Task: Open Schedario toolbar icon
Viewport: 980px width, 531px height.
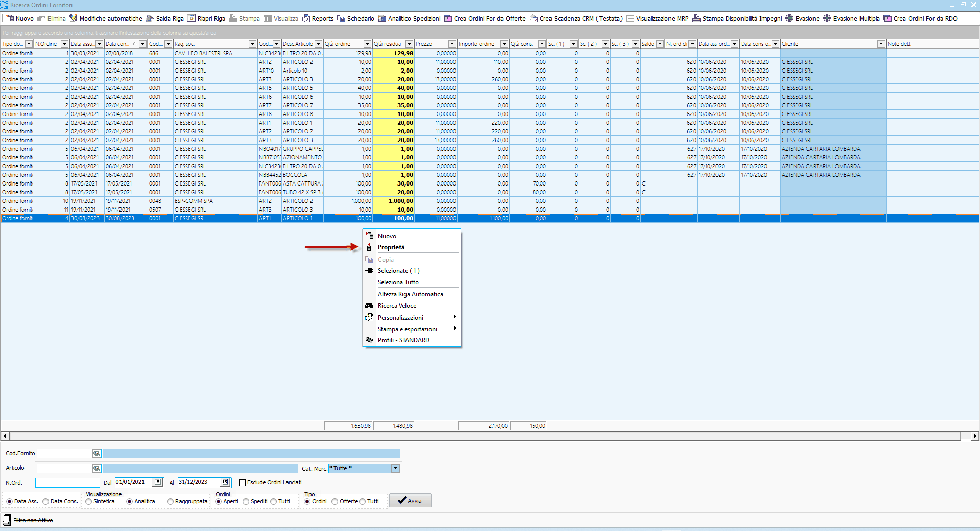Action: (341, 18)
